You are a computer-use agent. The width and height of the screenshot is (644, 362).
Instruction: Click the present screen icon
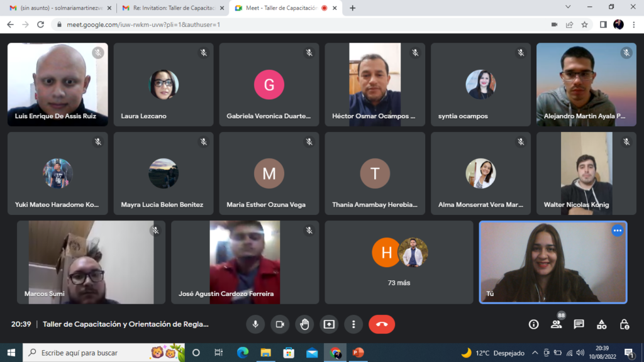[x=329, y=324]
